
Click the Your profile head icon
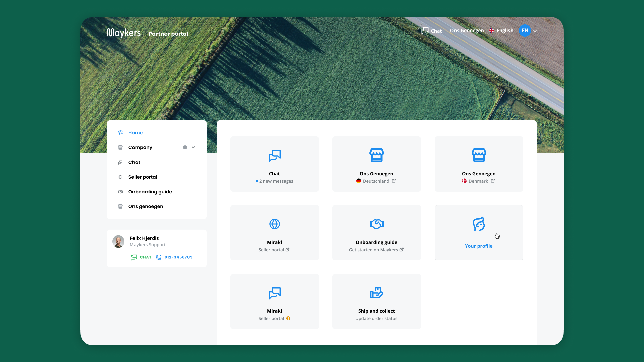[x=479, y=224]
